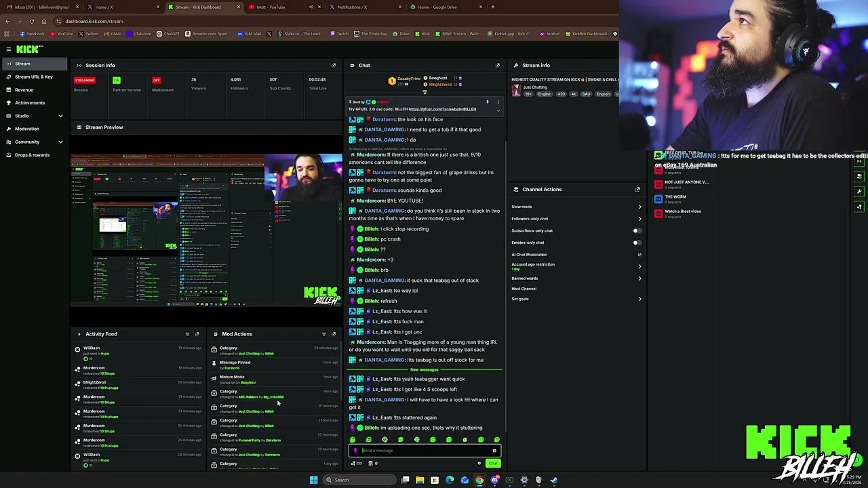Open Stream URL & Key page
The height and width of the screenshot is (488, 868).
pos(34,77)
